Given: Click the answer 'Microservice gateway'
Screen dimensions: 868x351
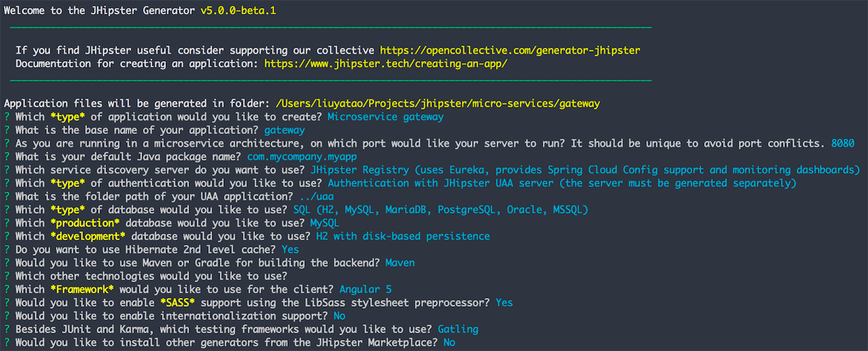Looking at the screenshot, I should [385, 117].
